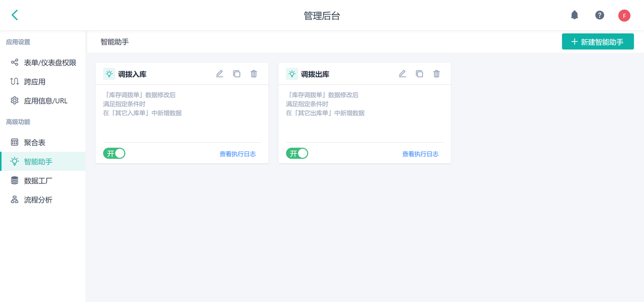This screenshot has width=644, height=302.
Task: Click 在「其它出库单」中新增数据 description text
Action: (x=325, y=113)
